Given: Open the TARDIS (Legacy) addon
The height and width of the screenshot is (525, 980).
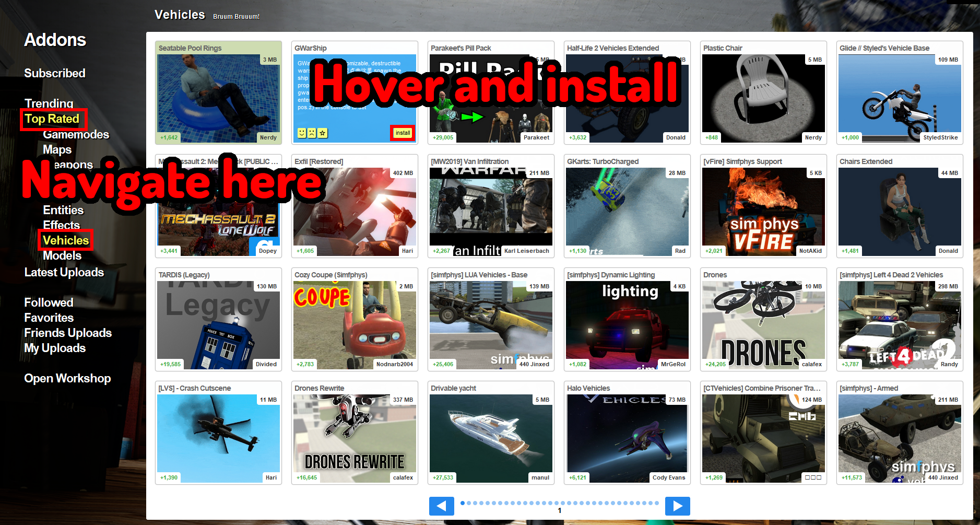Looking at the screenshot, I should pyautogui.click(x=218, y=319).
